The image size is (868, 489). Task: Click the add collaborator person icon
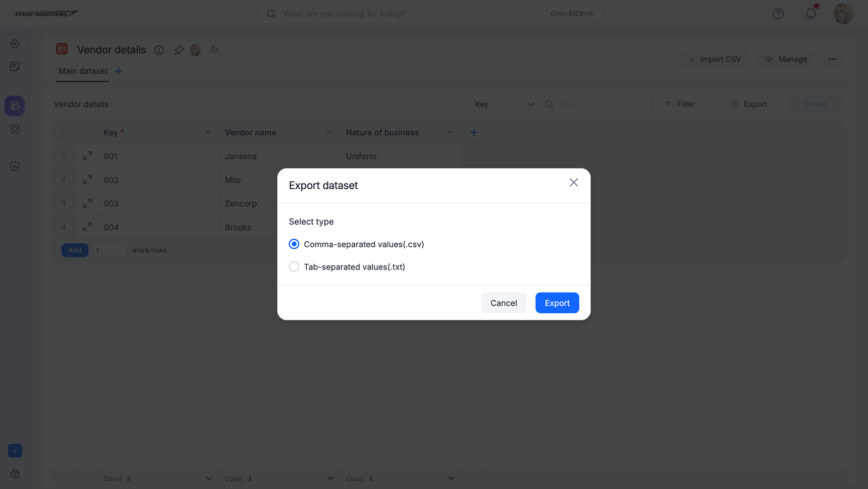214,50
